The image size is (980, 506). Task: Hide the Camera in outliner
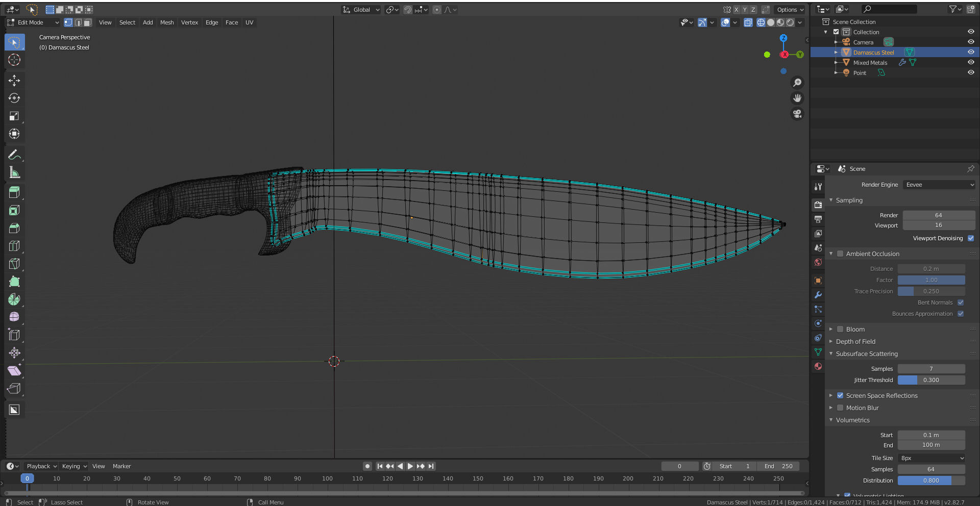click(x=971, y=42)
